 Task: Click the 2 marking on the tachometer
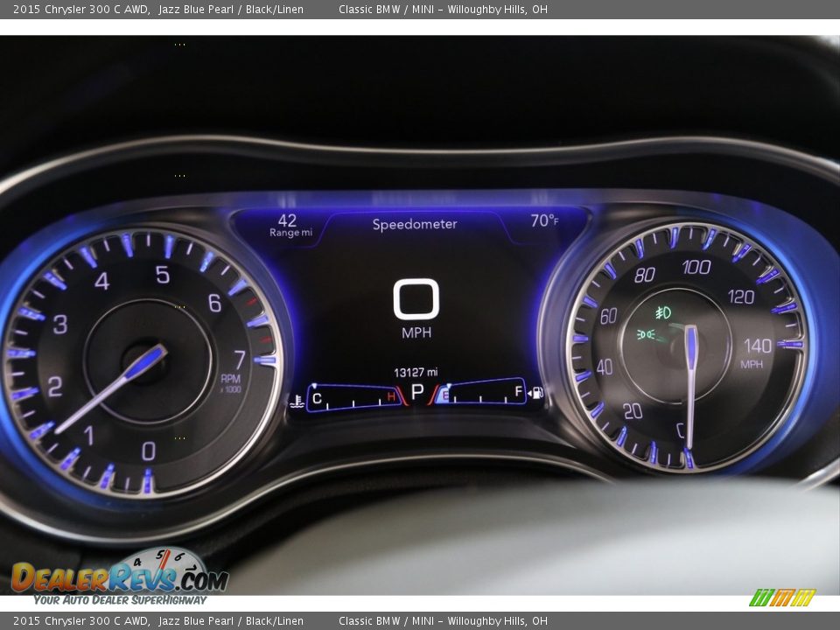55,386
